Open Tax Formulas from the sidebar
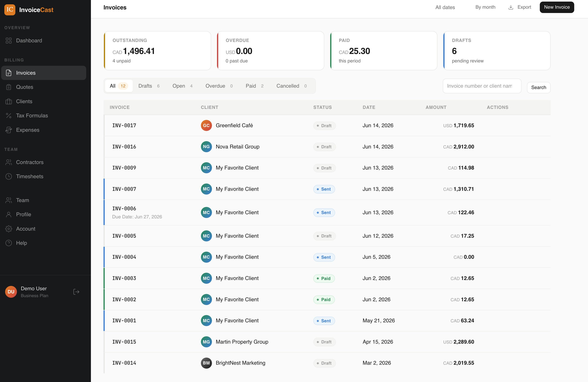The image size is (588, 382). tap(44, 115)
